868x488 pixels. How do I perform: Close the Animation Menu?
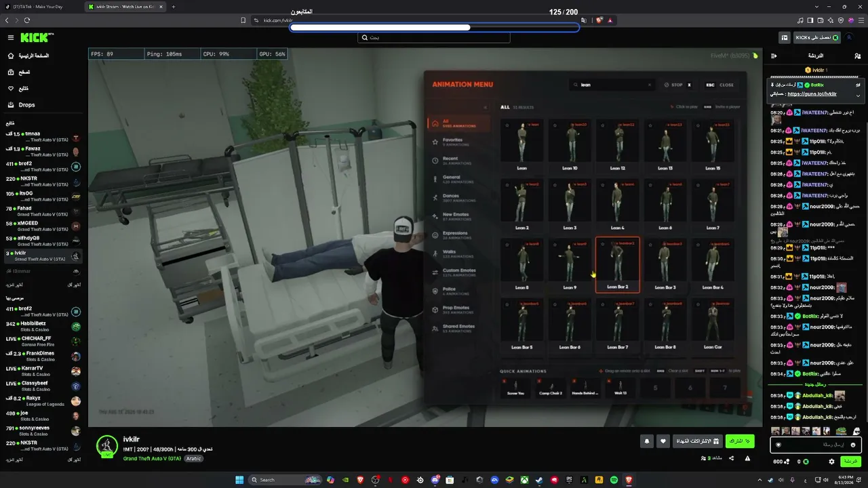tap(719, 85)
